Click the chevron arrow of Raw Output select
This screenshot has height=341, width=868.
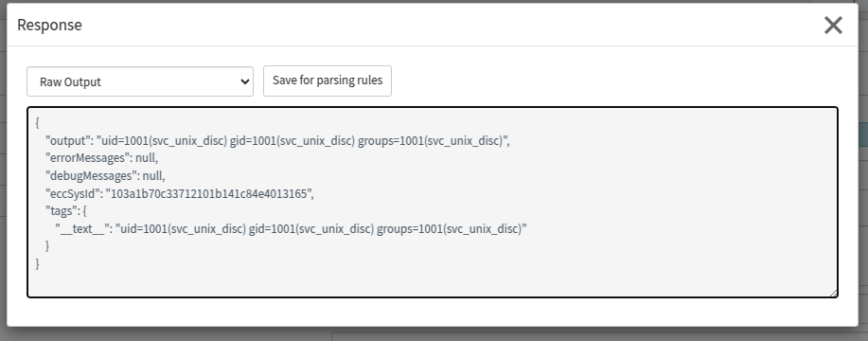(x=244, y=81)
